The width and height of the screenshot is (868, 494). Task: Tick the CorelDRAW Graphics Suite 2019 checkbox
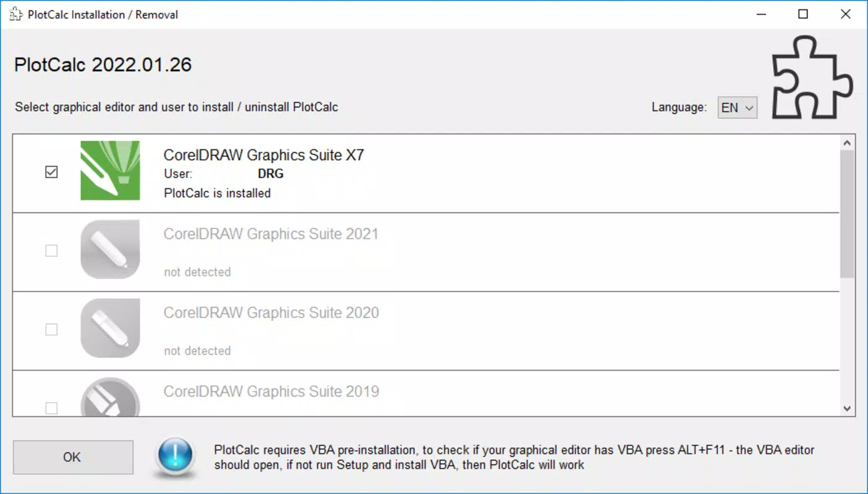51,408
